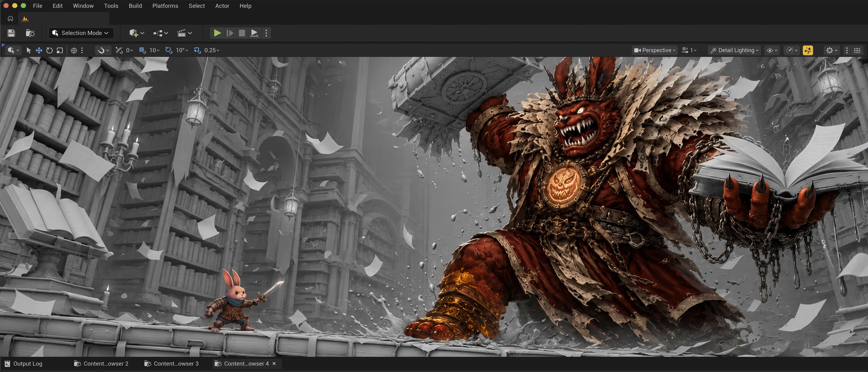Toggle scale snapping icon
The width and height of the screenshot is (868, 372).
tap(197, 50)
